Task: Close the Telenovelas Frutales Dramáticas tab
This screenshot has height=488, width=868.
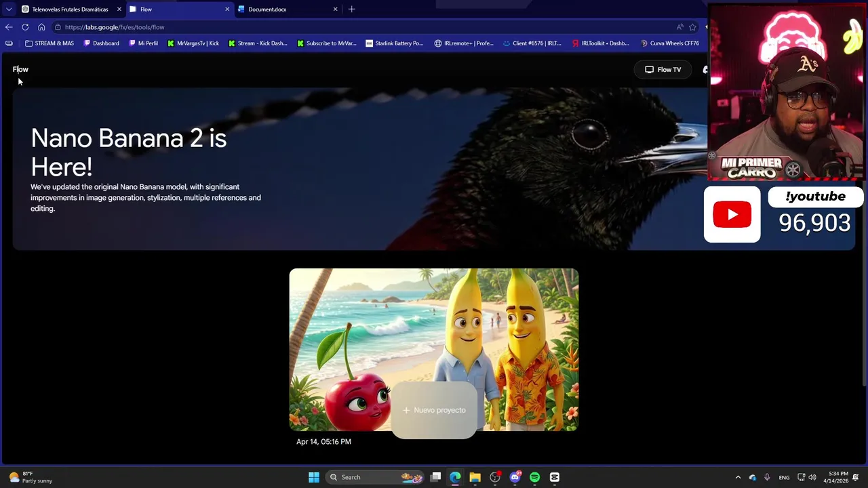Action: point(119,9)
